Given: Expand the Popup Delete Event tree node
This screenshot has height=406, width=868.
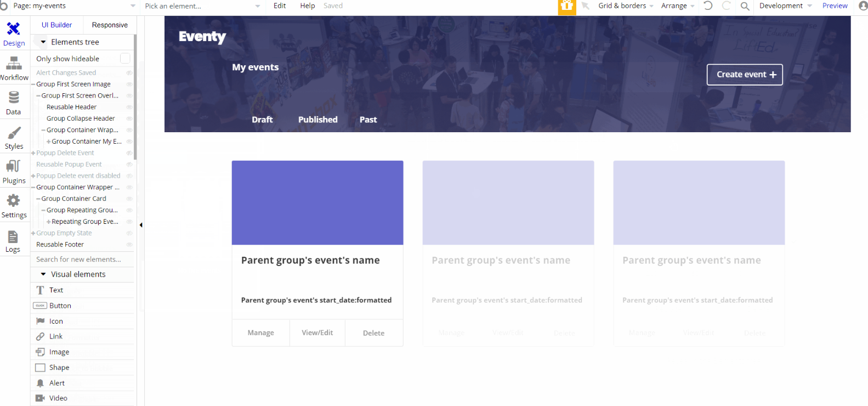Looking at the screenshot, I should coord(33,153).
